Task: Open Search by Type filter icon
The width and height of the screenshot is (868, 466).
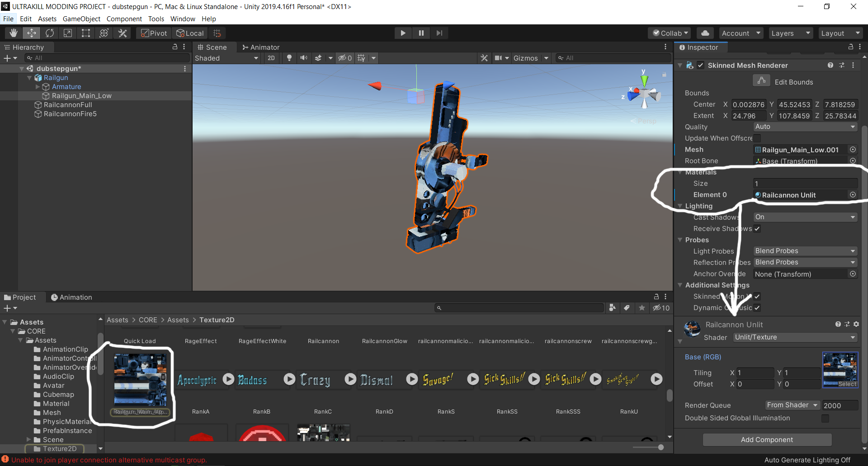Action: (x=612, y=308)
